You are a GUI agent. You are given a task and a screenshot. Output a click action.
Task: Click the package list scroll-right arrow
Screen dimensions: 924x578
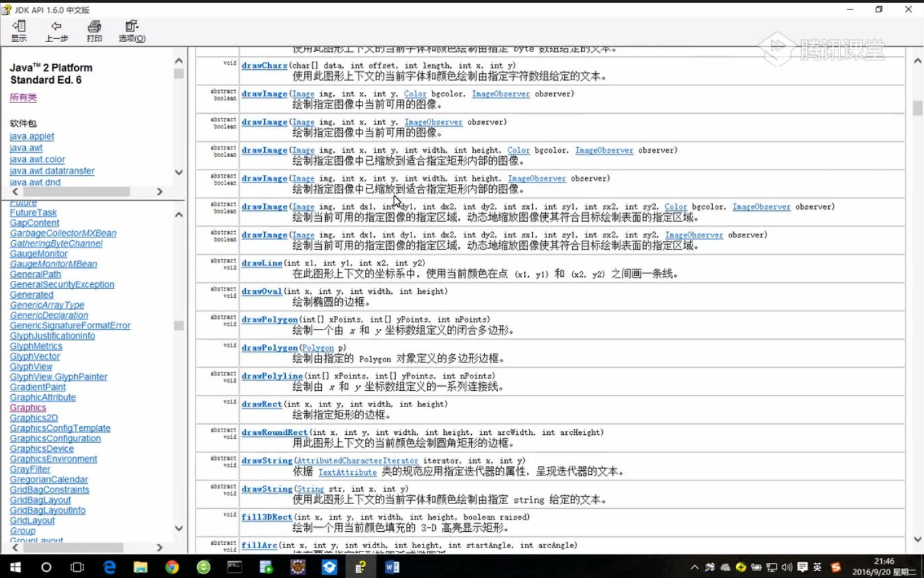160,192
